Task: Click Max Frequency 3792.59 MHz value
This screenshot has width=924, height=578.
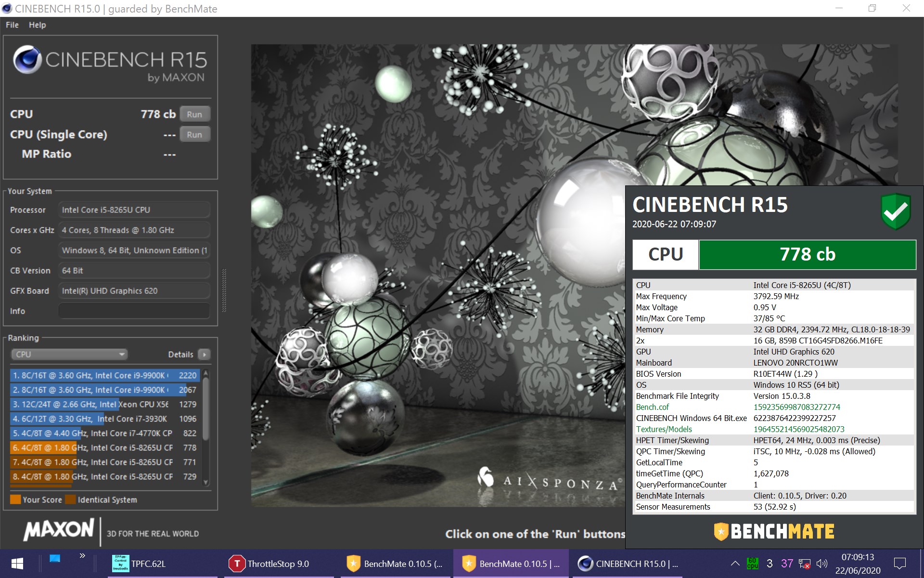Action: click(776, 296)
